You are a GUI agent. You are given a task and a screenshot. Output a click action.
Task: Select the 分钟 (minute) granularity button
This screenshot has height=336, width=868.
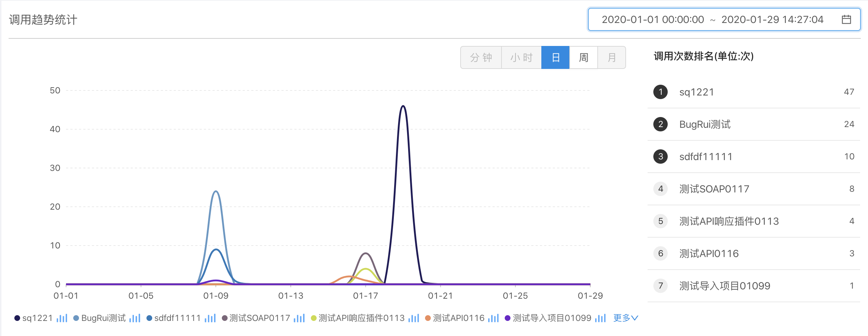click(x=481, y=57)
